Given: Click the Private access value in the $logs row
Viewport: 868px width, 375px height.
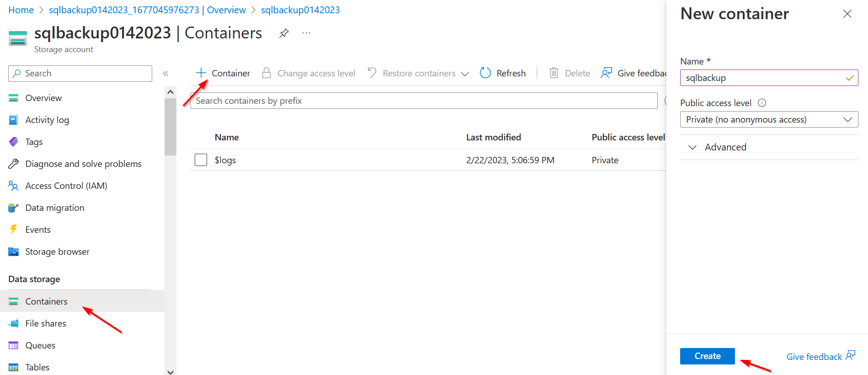Looking at the screenshot, I should tap(605, 160).
